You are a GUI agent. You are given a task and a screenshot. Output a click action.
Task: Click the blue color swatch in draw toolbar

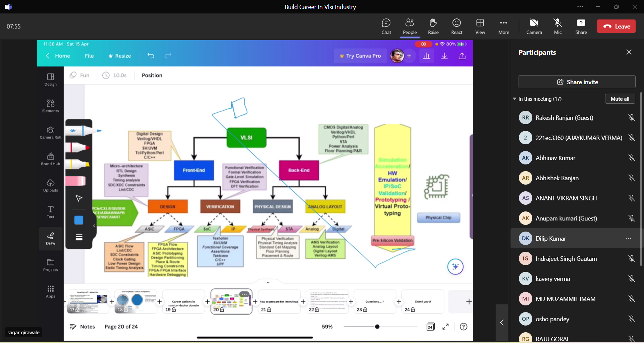click(79, 220)
